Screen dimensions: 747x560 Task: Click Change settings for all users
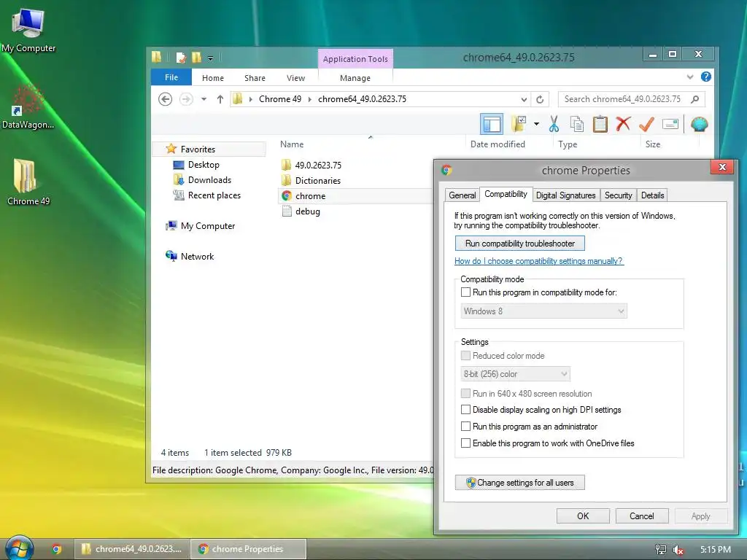(x=519, y=483)
